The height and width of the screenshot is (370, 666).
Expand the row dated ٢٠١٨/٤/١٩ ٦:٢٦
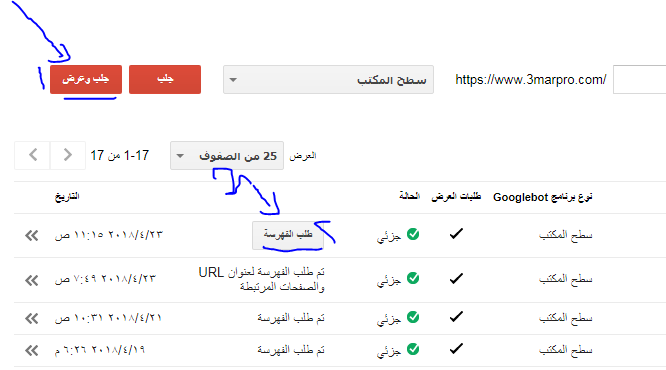(x=31, y=350)
